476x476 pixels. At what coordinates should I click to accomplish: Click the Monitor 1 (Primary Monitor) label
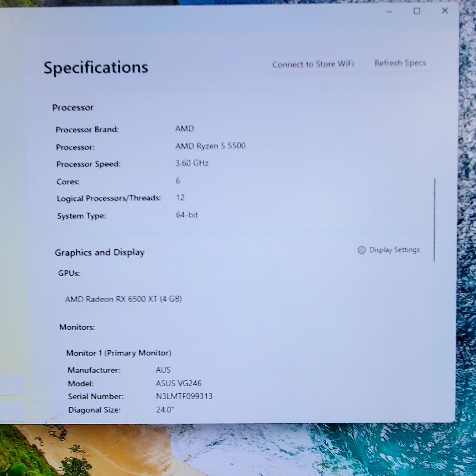(x=119, y=353)
